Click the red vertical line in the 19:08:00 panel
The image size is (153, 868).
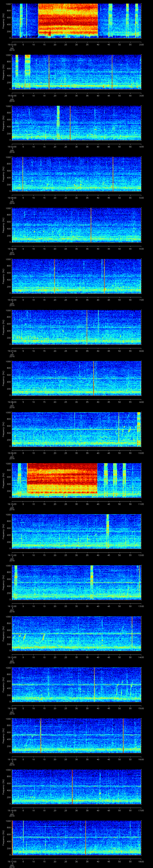coord(94,378)
